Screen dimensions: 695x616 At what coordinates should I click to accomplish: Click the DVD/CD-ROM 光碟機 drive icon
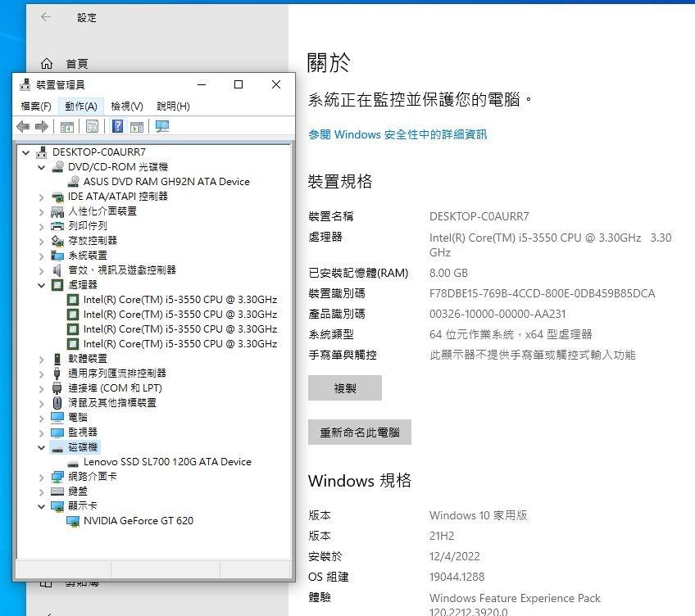tap(57, 166)
